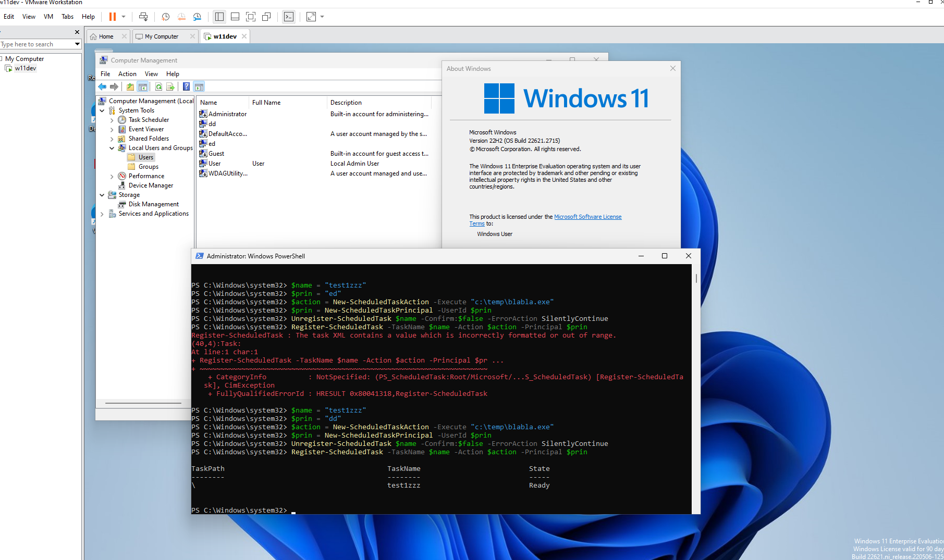Open the stretch display dropdown arrow

(322, 17)
